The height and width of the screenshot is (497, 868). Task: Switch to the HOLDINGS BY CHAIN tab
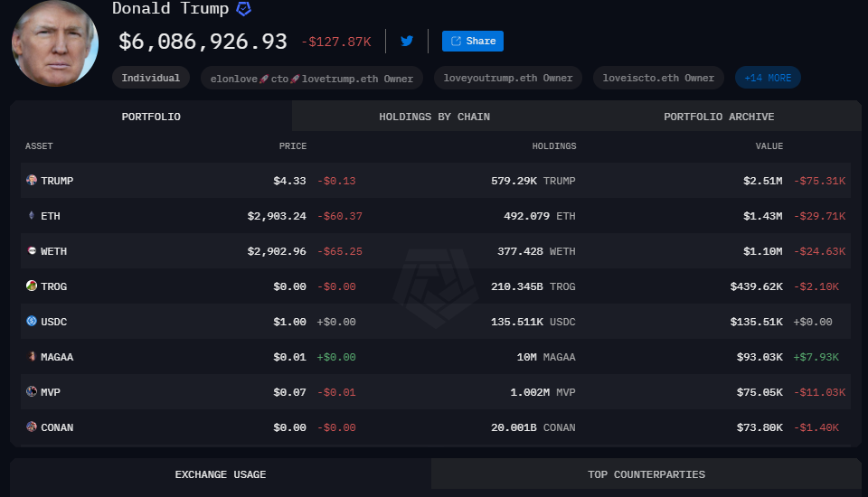pos(435,117)
